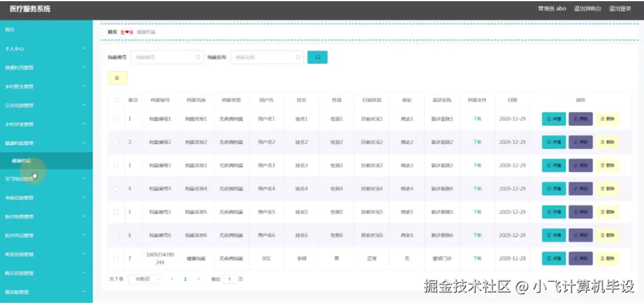The image size is (644, 304).
Task: Collapse 健康档案管理 chevron in sidebar
Action: tap(84, 143)
